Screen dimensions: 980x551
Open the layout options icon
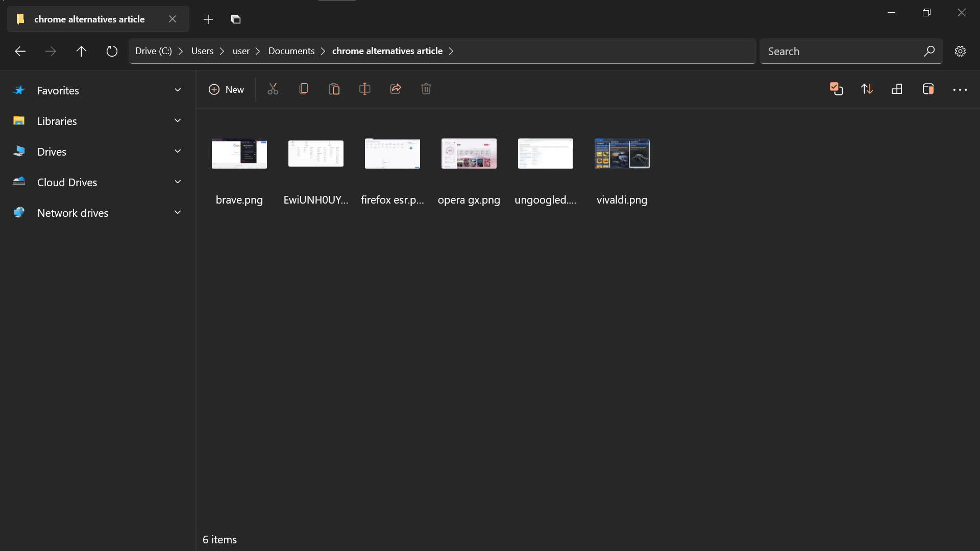coord(897,89)
